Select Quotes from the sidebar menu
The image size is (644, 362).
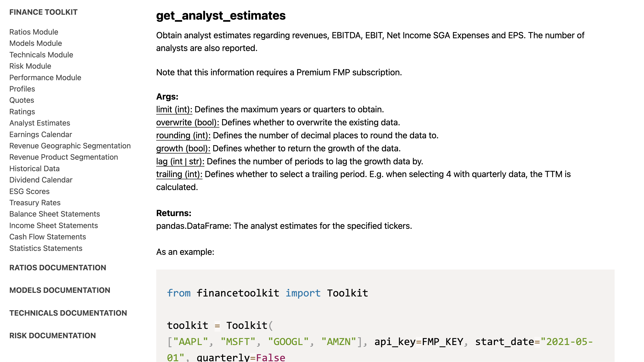21,100
